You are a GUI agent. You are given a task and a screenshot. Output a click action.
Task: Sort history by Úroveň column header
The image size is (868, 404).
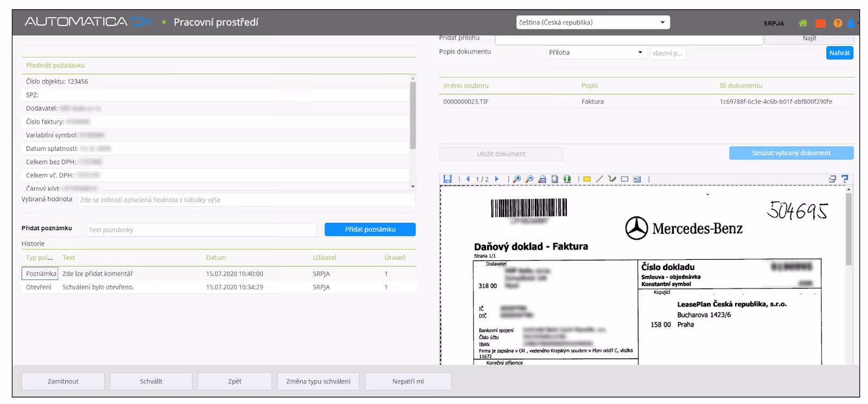point(395,258)
